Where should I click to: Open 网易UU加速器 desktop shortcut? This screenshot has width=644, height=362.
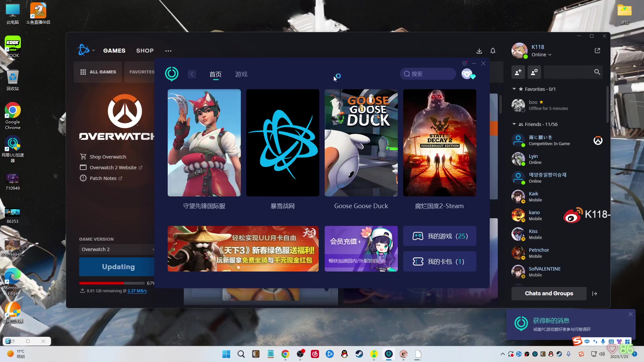point(13,149)
